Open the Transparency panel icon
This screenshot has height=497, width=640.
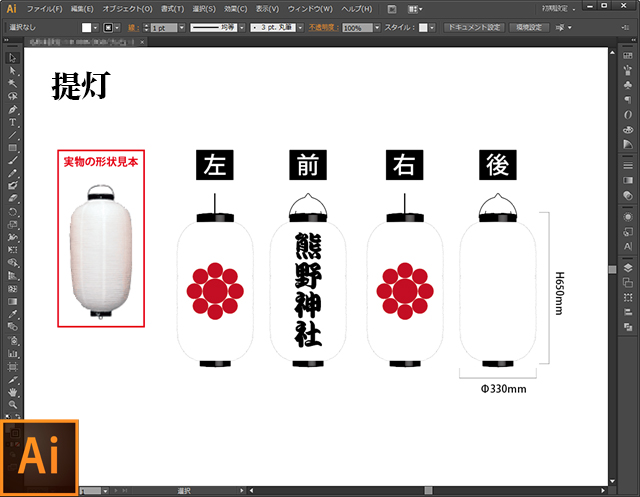628,195
